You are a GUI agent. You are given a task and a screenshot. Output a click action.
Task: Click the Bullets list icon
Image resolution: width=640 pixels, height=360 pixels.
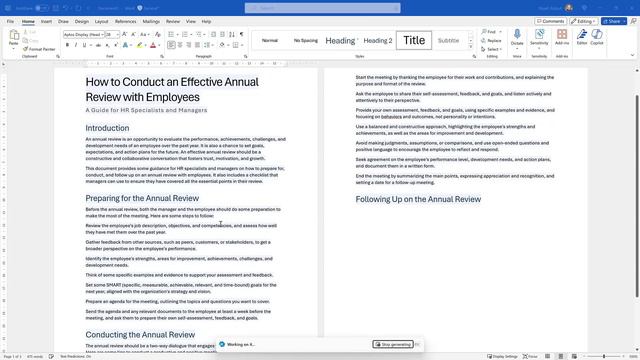(x=171, y=34)
